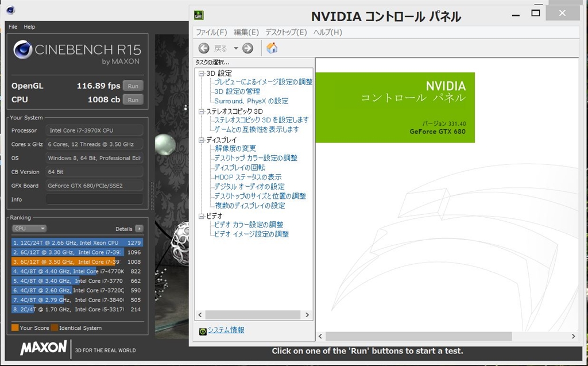Open the デスクトップ(E) menu

tap(286, 32)
